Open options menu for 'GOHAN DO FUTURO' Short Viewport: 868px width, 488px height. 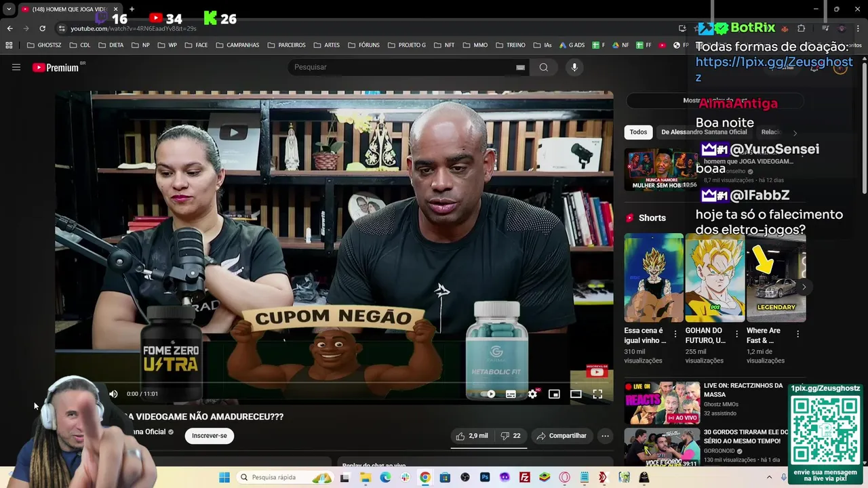pos(736,334)
